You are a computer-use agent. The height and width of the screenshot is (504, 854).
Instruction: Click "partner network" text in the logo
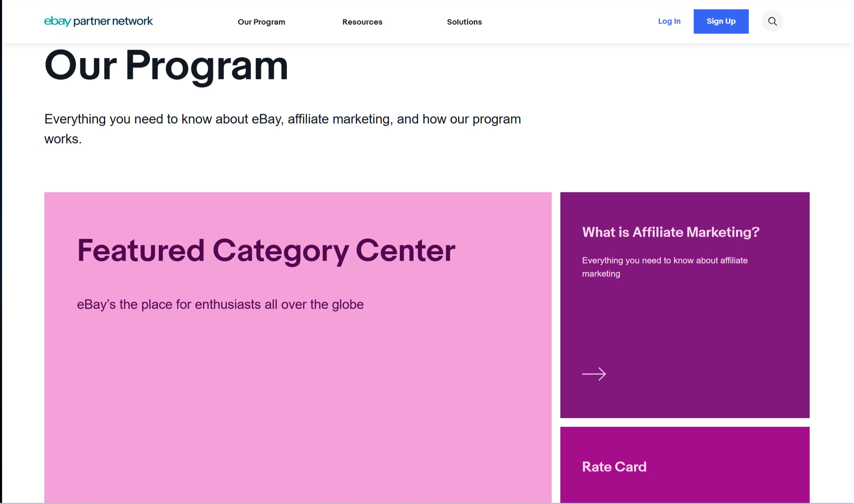click(x=113, y=21)
